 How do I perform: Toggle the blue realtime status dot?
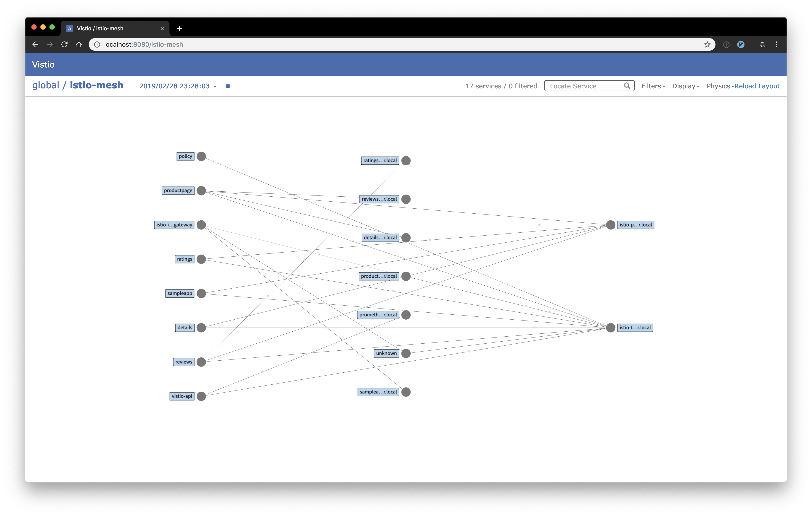(x=228, y=86)
